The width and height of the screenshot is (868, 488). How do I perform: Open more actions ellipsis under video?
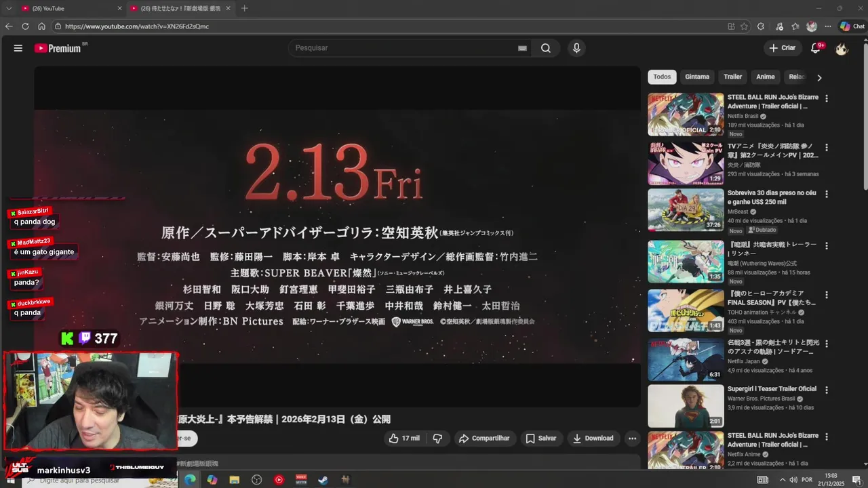(632, 439)
